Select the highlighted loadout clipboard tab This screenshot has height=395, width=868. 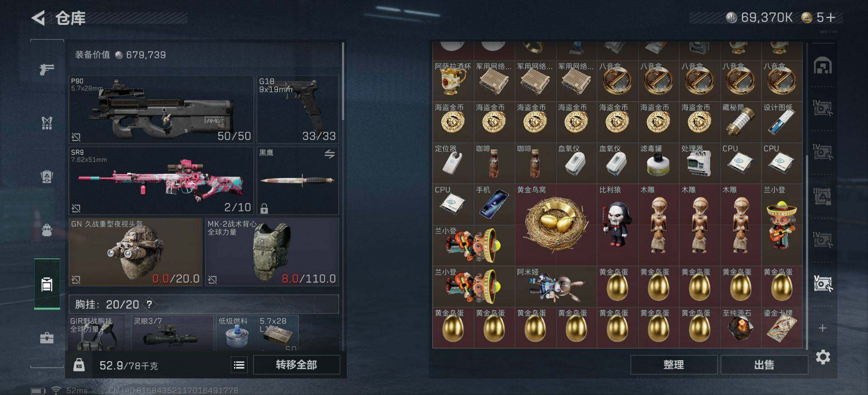(47, 284)
